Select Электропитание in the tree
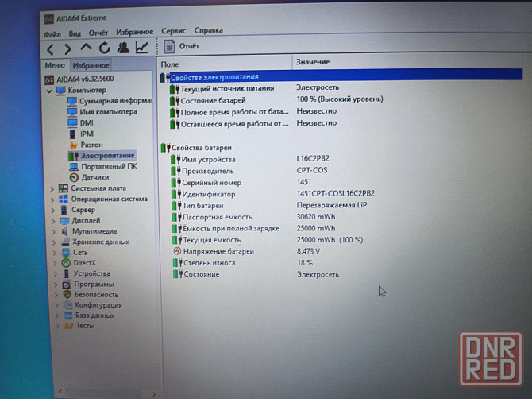Viewport: 532px width, 399px height. tap(102, 156)
